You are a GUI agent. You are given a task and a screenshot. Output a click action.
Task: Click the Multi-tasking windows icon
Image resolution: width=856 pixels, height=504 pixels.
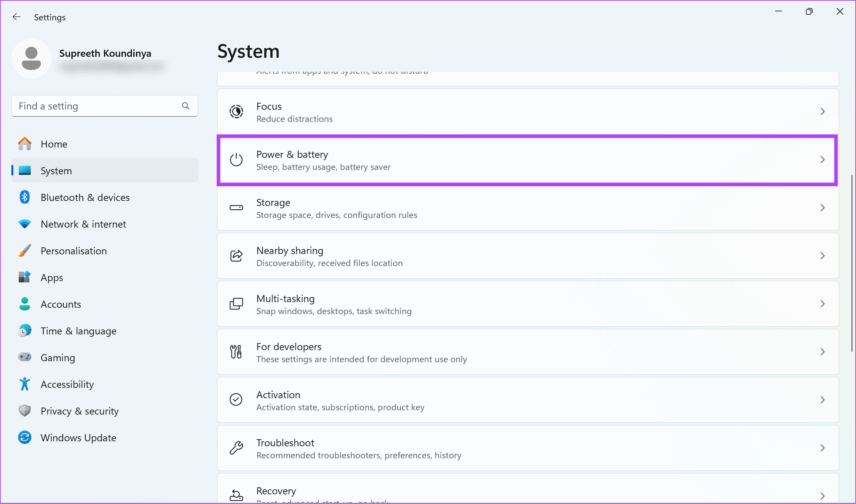click(x=236, y=304)
